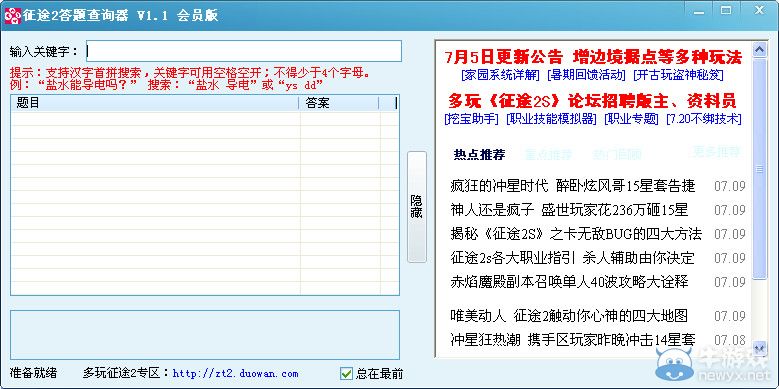Open the 开古玩盗神秘笈 link
This screenshot has width=779, height=389.
tap(678, 76)
